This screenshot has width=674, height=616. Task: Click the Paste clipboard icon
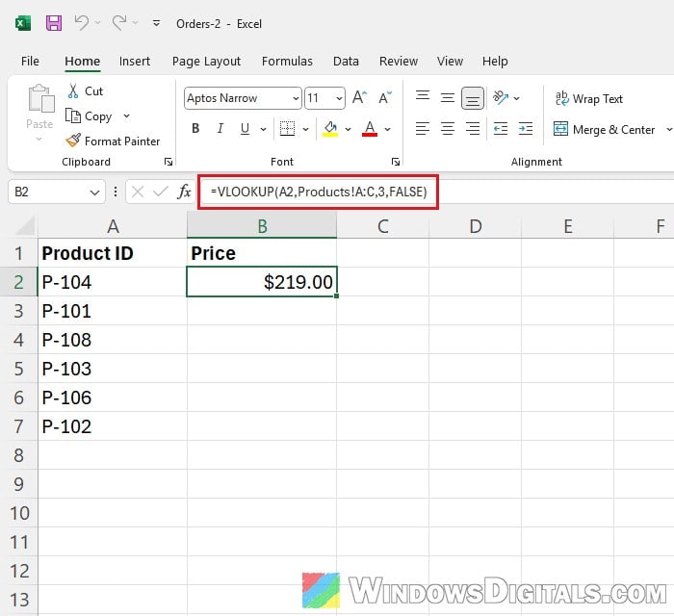point(40,98)
